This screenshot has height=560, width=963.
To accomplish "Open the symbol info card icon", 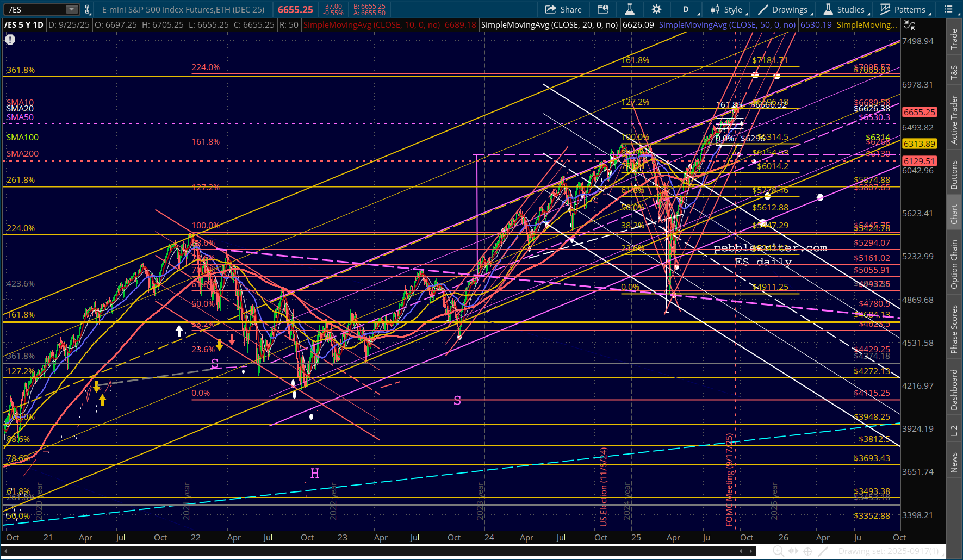I will (x=602, y=9).
